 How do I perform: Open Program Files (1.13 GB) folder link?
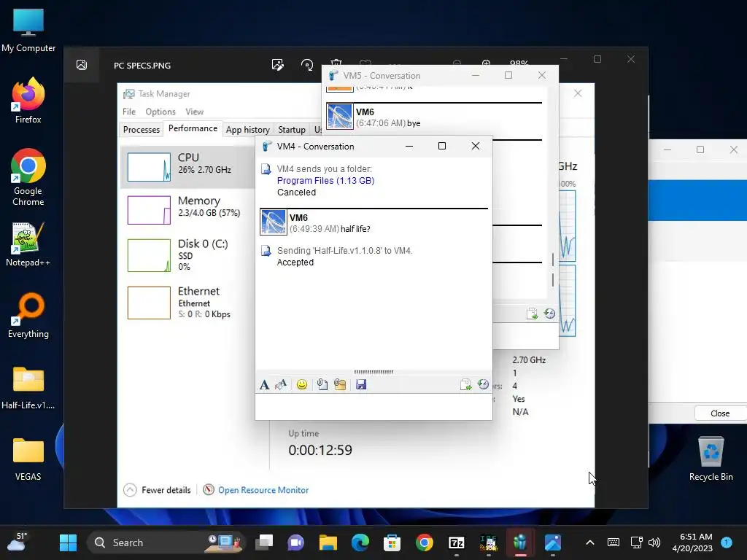325,181
